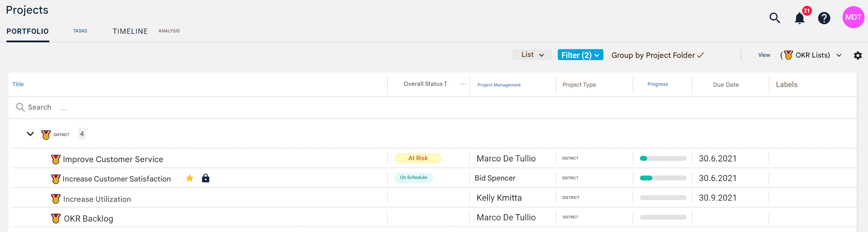Open the Improve Customer Service project
This screenshot has height=232, width=868.
[x=113, y=159]
